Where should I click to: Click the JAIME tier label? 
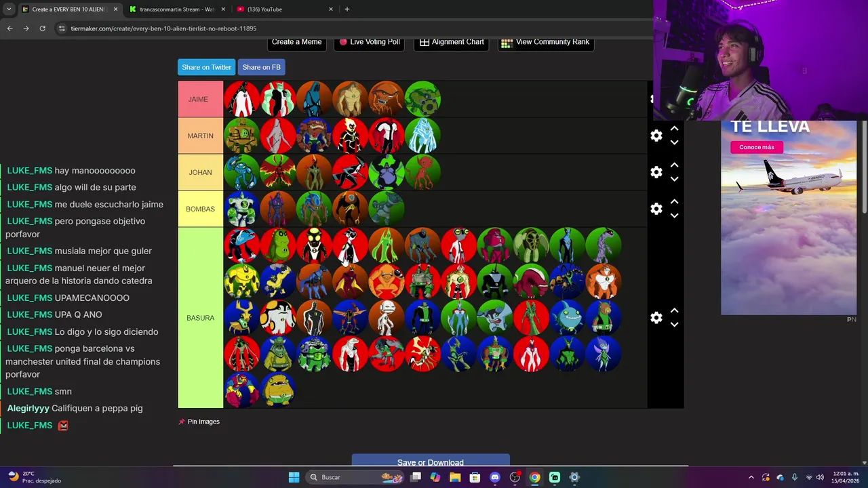click(x=200, y=99)
